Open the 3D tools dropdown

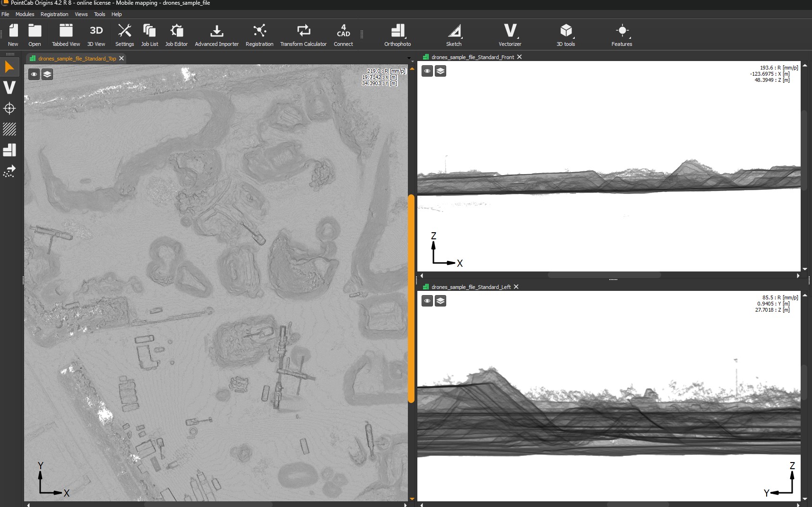click(x=566, y=35)
